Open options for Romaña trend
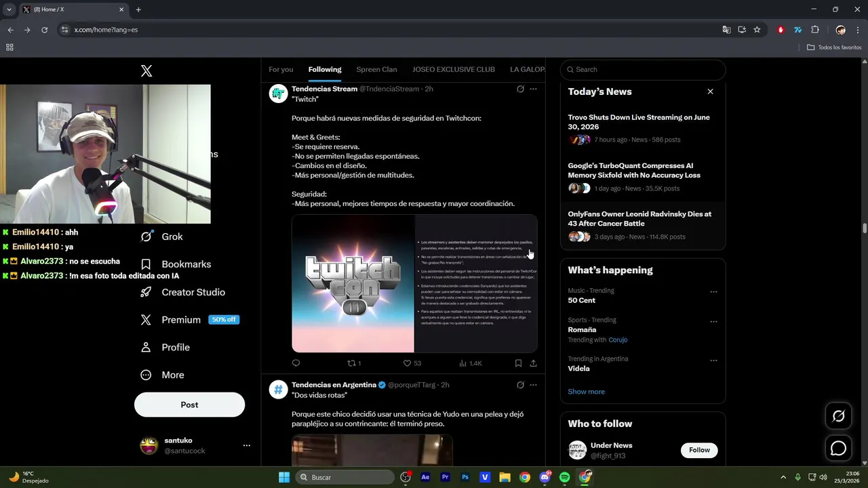Screen dimensions: 868x488 713,321
